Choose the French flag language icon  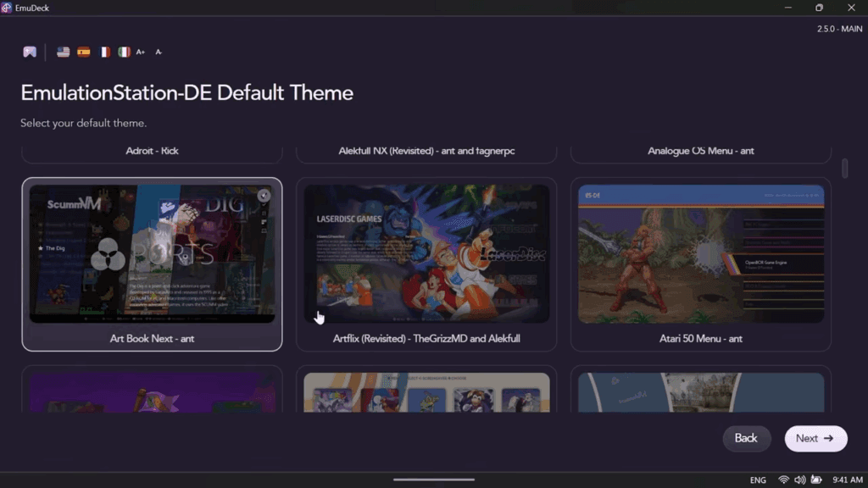[104, 52]
